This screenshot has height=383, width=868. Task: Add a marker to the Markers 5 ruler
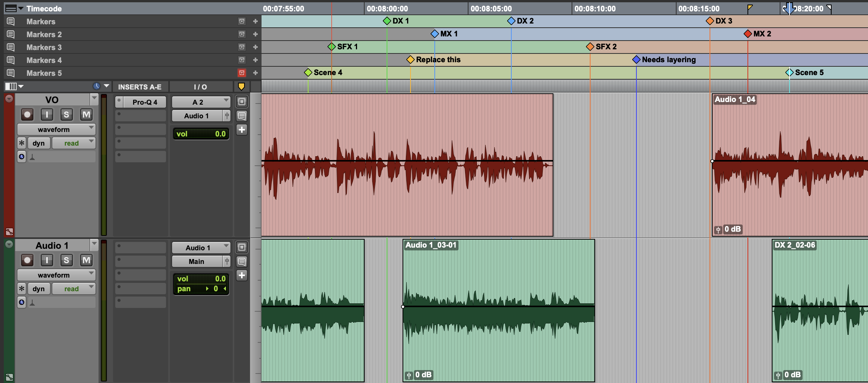[x=255, y=73]
